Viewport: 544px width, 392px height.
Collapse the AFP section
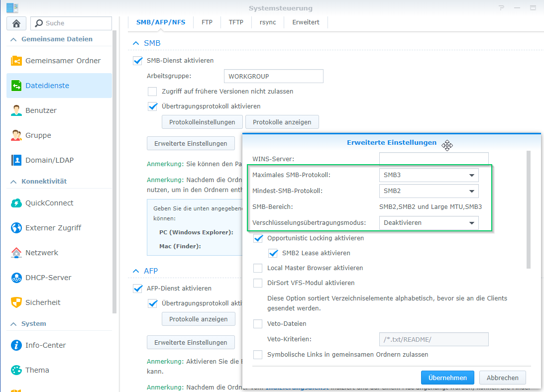pos(136,271)
